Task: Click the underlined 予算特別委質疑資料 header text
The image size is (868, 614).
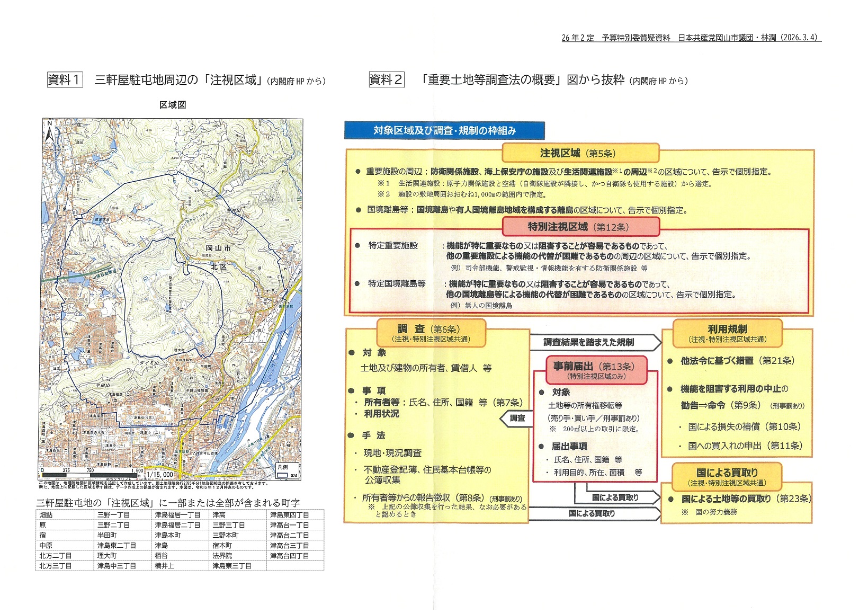Action: (636, 38)
